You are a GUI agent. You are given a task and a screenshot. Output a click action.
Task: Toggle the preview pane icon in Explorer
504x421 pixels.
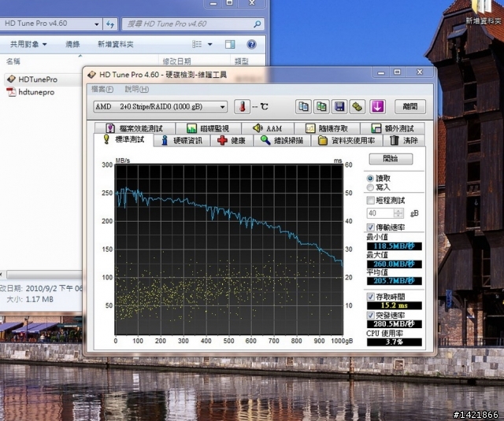[x=230, y=44]
